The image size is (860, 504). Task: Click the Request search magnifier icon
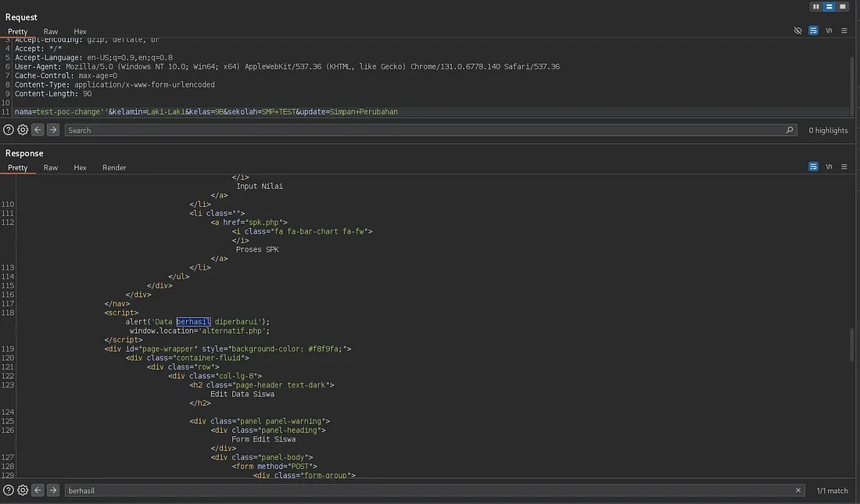point(790,130)
